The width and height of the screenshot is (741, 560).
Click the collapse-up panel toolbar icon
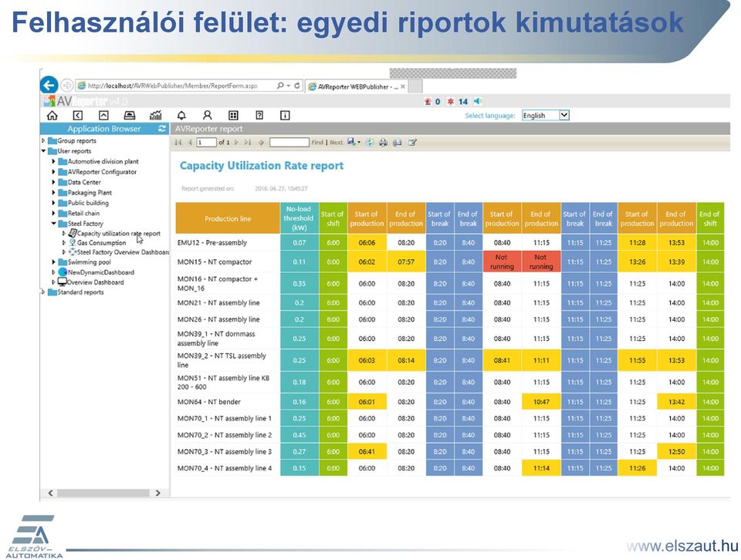(103, 115)
